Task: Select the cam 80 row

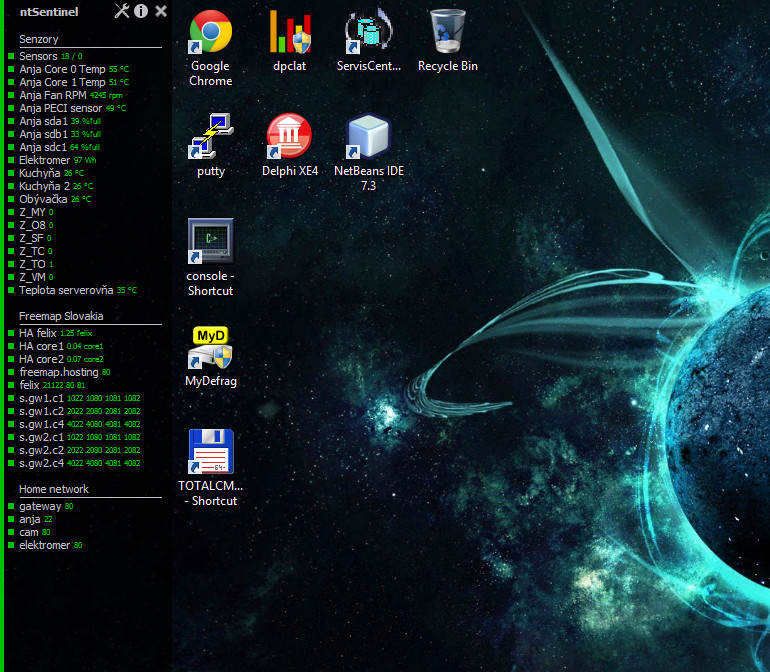Action: point(29,532)
